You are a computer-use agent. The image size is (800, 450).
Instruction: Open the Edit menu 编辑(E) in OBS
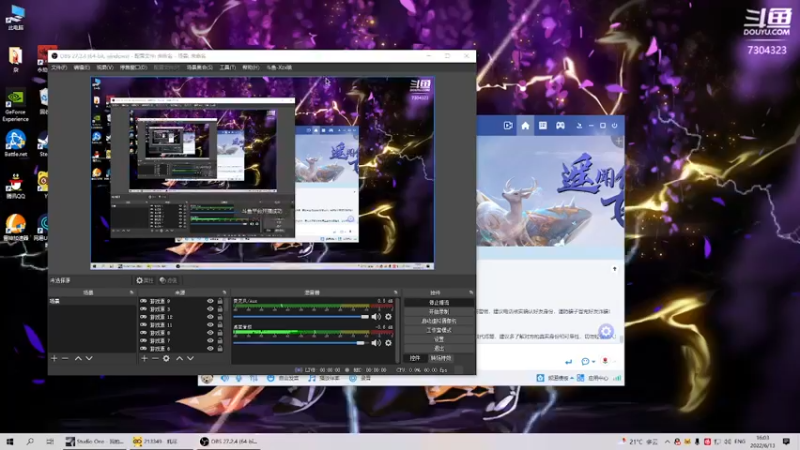81,67
